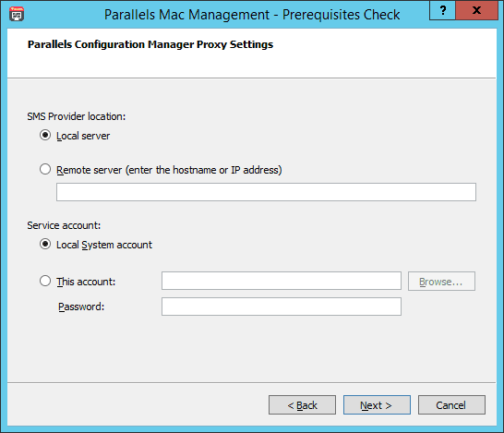The height and width of the screenshot is (433, 504).
Task: Select the Local System account option
Action: 45,244
